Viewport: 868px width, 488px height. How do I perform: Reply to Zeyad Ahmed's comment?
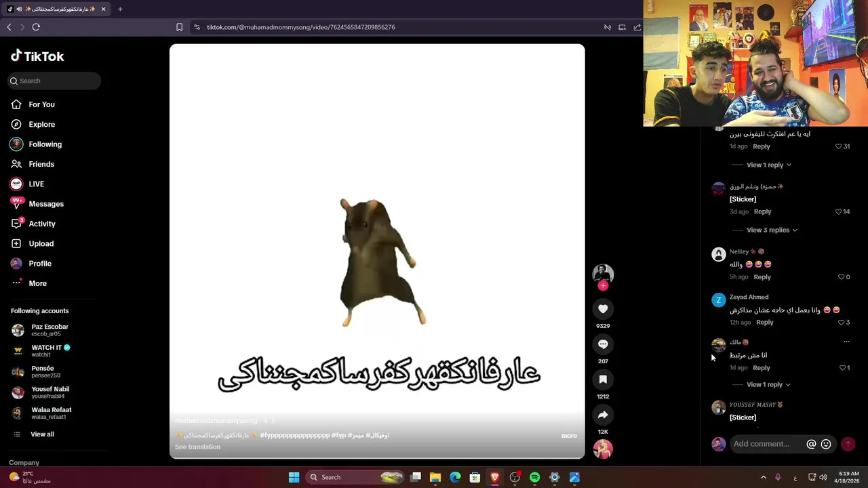[x=765, y=322]
